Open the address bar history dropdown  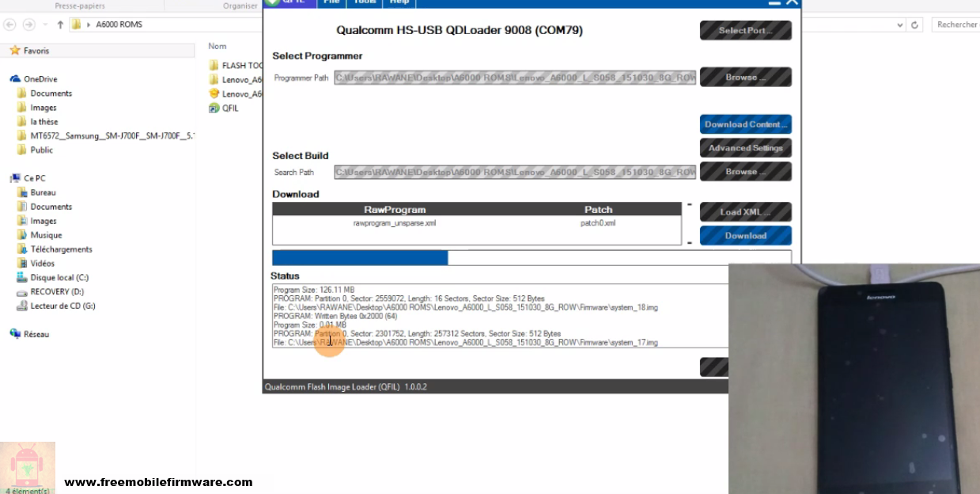pos(899,25)
